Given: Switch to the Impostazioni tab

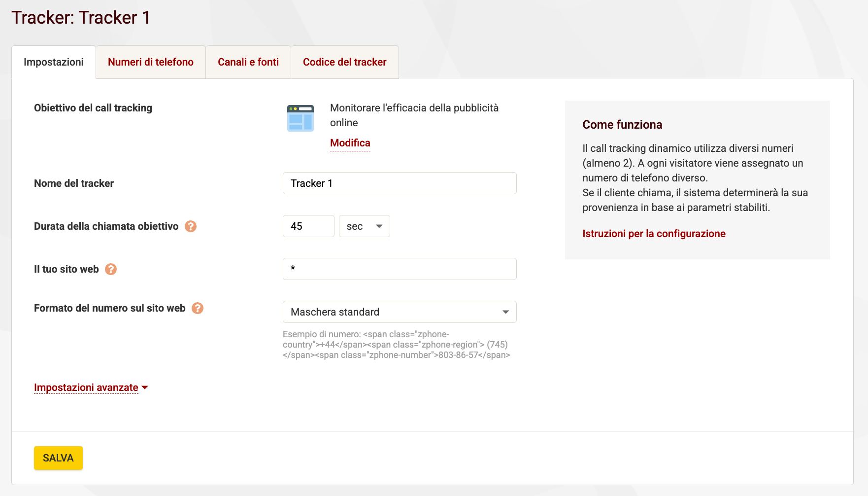Looking at the screenshot, I should tap(54, 62).
